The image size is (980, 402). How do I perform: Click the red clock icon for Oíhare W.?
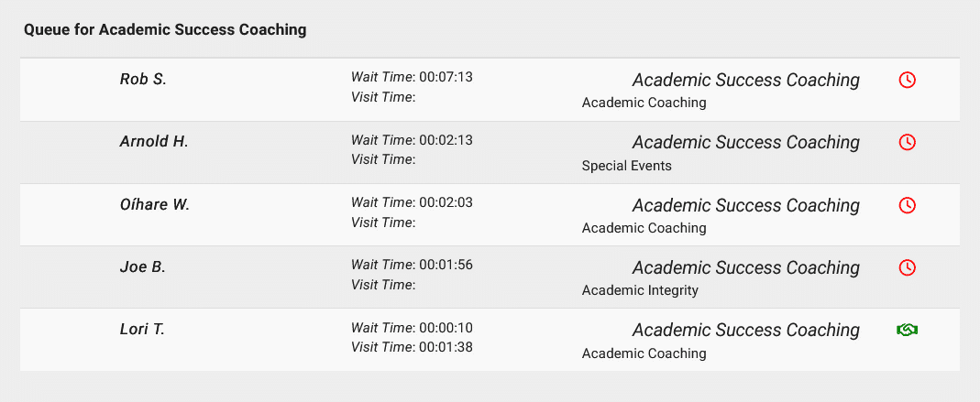[907, 205]
